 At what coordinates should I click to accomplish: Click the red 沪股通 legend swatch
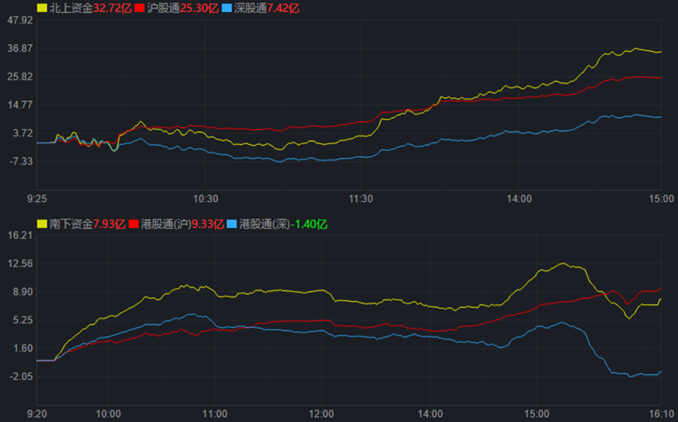(x=139, y=8)
